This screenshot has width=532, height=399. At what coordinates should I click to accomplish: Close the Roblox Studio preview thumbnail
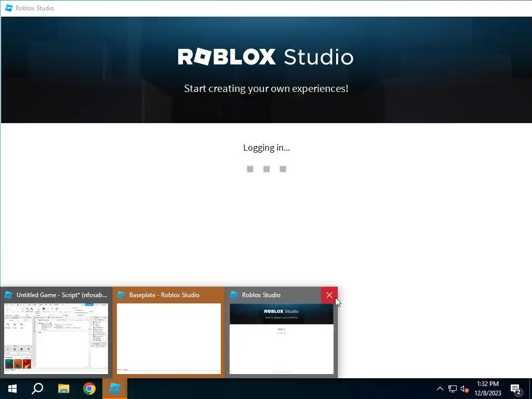tap(329, 295)
